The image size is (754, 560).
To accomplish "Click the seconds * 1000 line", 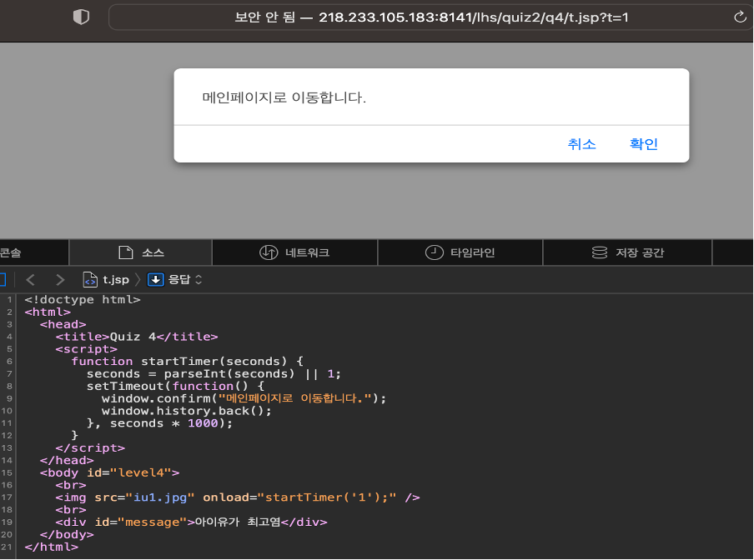I will point(159,423).
